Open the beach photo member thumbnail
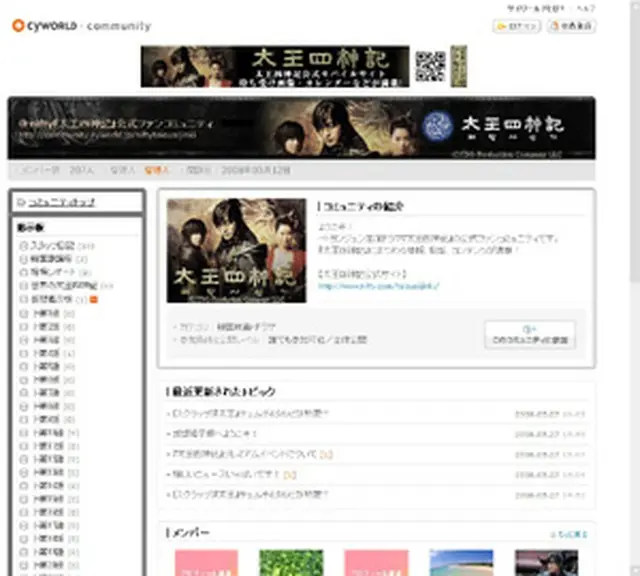640x576 pixels. [x=461, y=563]
